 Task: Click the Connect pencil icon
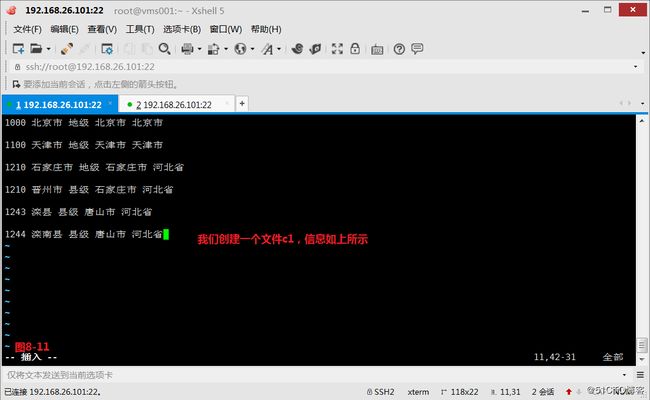point(67,49)
